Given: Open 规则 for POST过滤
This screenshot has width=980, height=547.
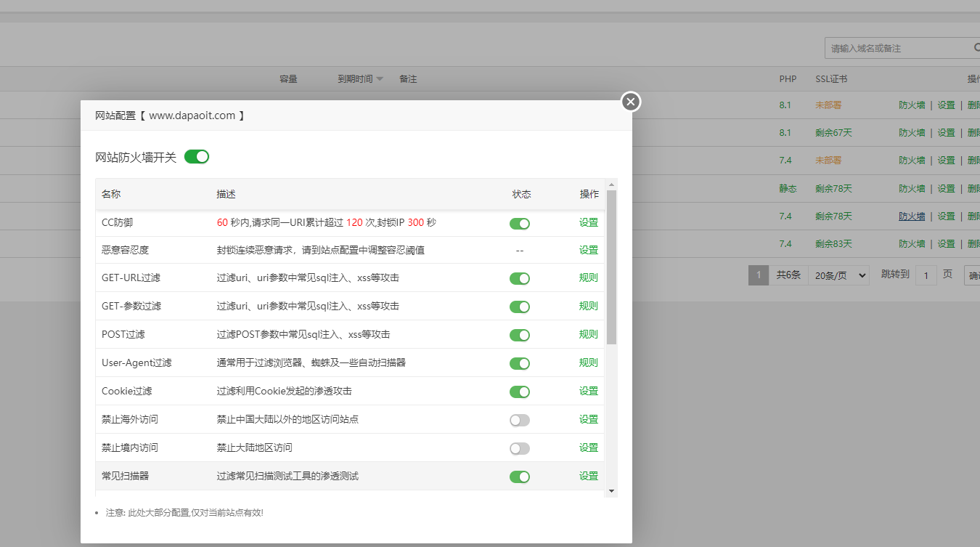Looking at the screenshot, I should pos(589,334).
